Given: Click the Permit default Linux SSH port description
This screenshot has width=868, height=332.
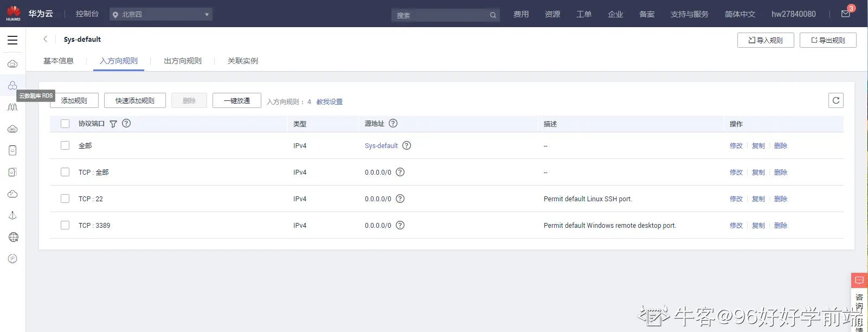Looking at the screenshot, I should click(x=588, y=199).
